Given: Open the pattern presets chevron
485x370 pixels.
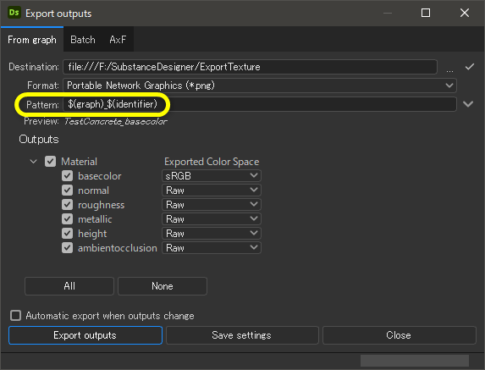Looking at the screenshot, I should 468,104.
